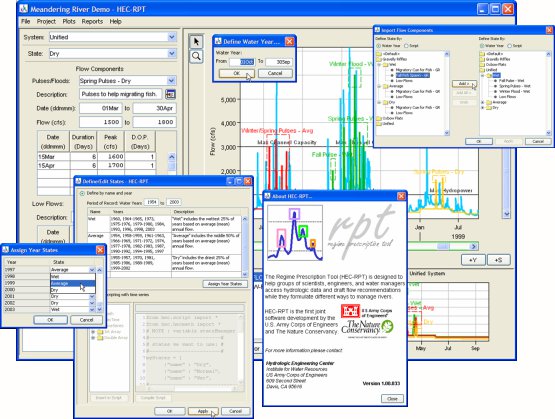Click the up arrow of states table scrollbar

[245, 219]
